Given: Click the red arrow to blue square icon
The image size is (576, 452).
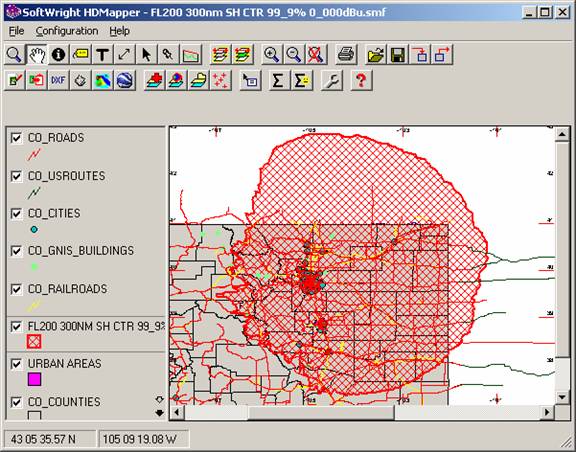Looking at the screenshot, I should pyautogui.click(x=421, y=55).
